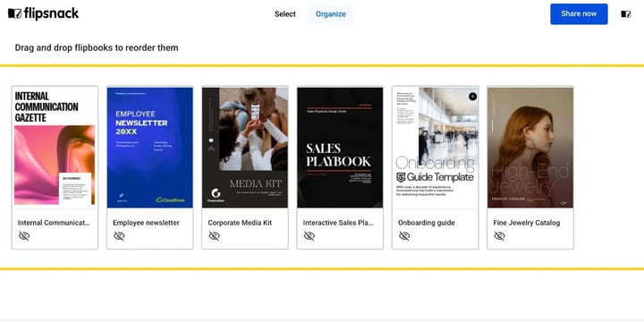Viewport: 644px width, 322px height.
Task: Click the 'Corporate Media Kit' title text
Action: pyautogui.click(x=240, y=223)
